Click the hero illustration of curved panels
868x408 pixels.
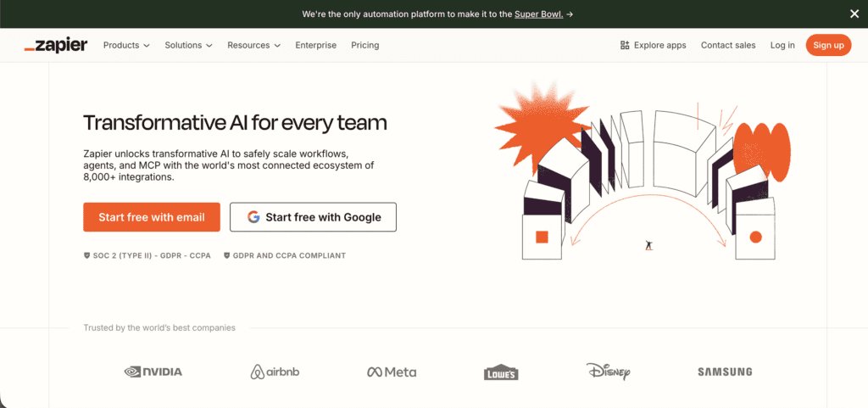pyautogui.click(x=643, y=170)
